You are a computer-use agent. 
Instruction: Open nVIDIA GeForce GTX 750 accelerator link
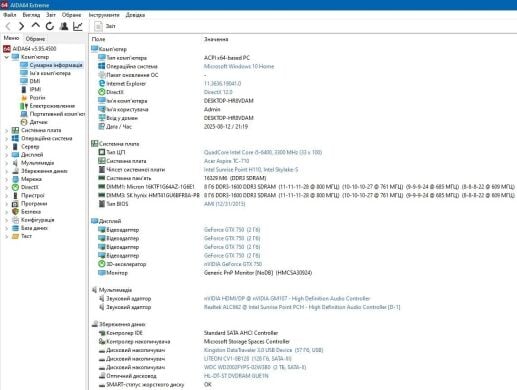pos(233,264)
